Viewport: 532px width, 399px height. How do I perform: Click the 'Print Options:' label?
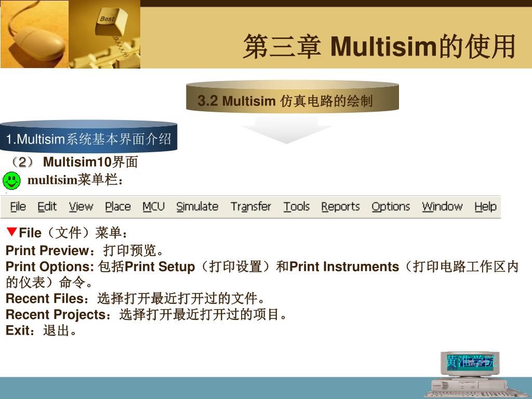(50, 267)
